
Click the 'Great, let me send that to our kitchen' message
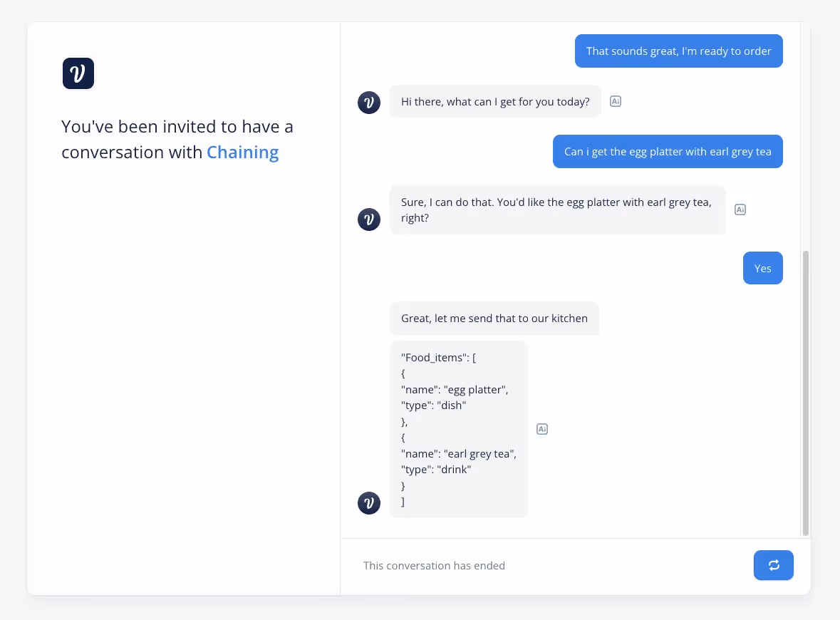pyautogui.click(x=494, y=319)
